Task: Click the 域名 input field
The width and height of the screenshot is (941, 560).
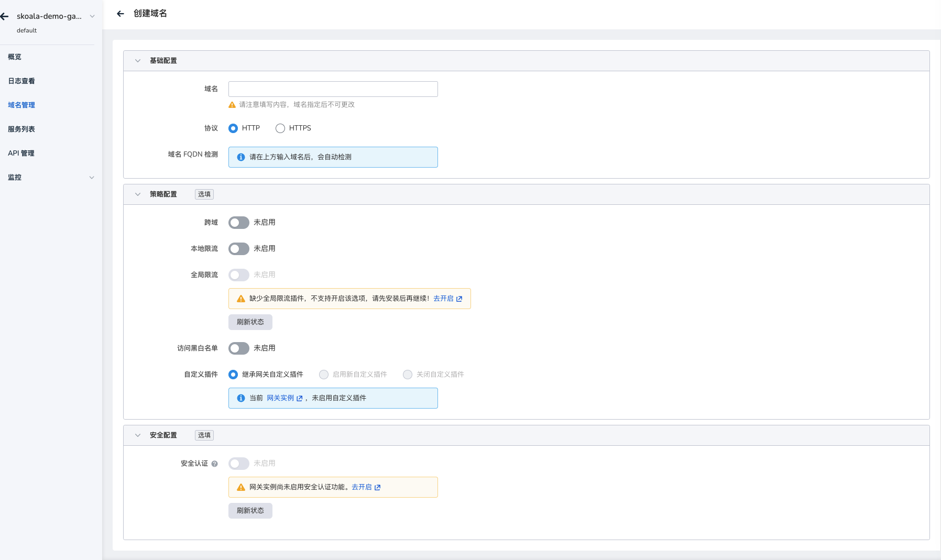Action: 333,89
